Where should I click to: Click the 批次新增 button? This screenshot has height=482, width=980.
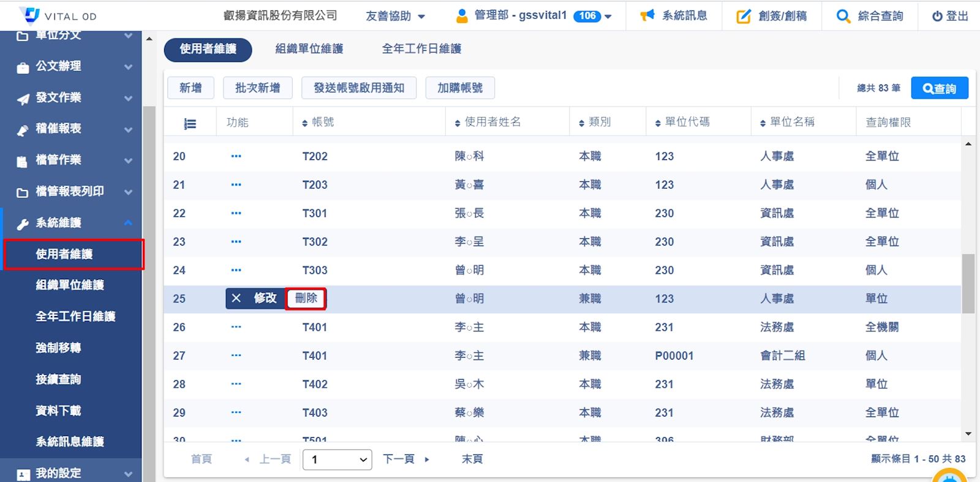coord(257,88)
